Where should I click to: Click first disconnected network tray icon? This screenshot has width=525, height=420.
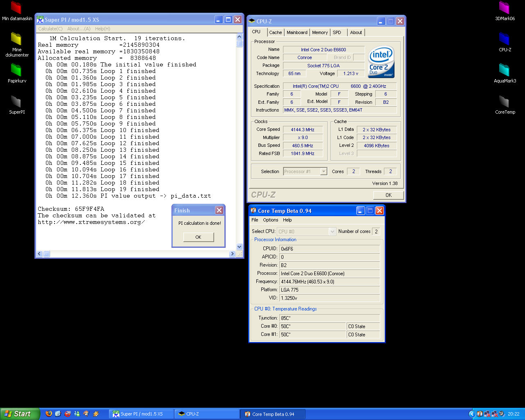click(487, 414)
